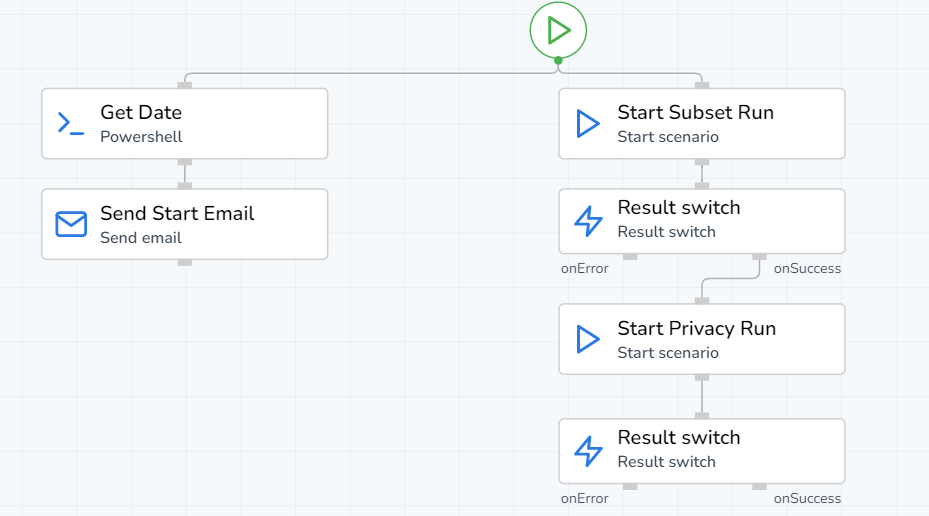Click the input port above Start Subset Run
This screenshot has height=516, width=929.
click(702, 85)
